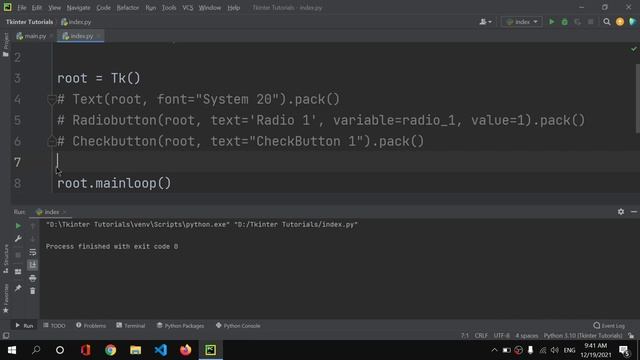Place the cursor in root.mainloop() line
The height and width of the screenshot is (360, 640).
click(114, 183)
